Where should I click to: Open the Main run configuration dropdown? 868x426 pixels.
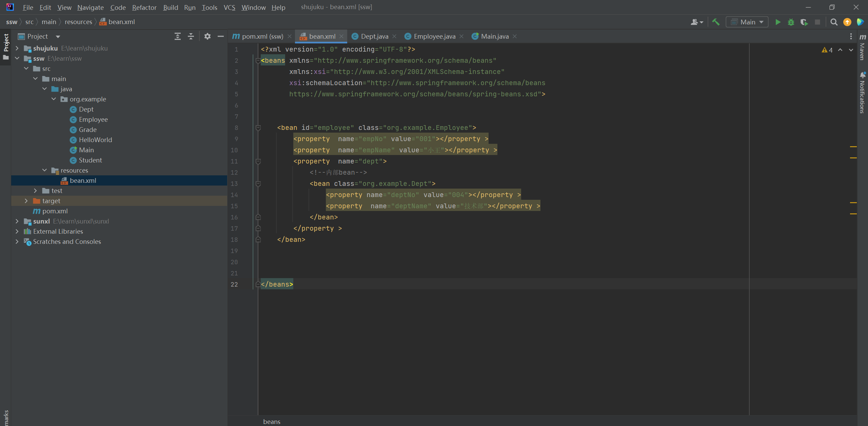[747, 22]
